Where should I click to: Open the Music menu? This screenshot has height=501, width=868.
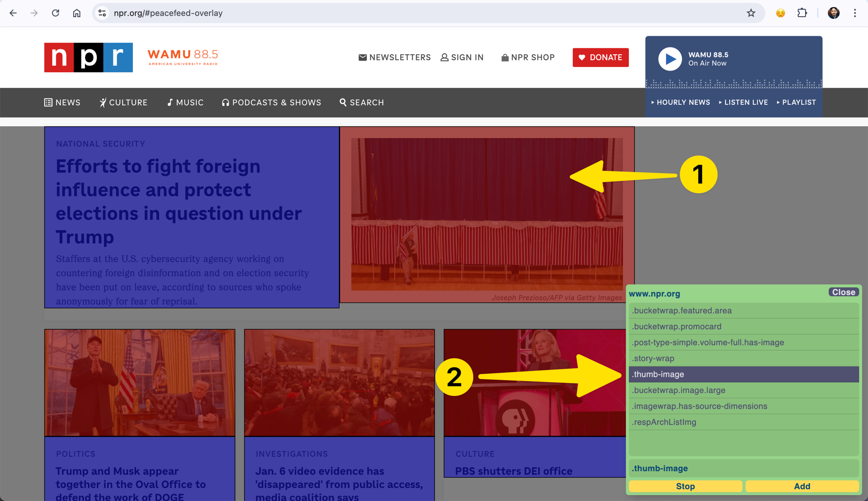click(x=185, y=103)
